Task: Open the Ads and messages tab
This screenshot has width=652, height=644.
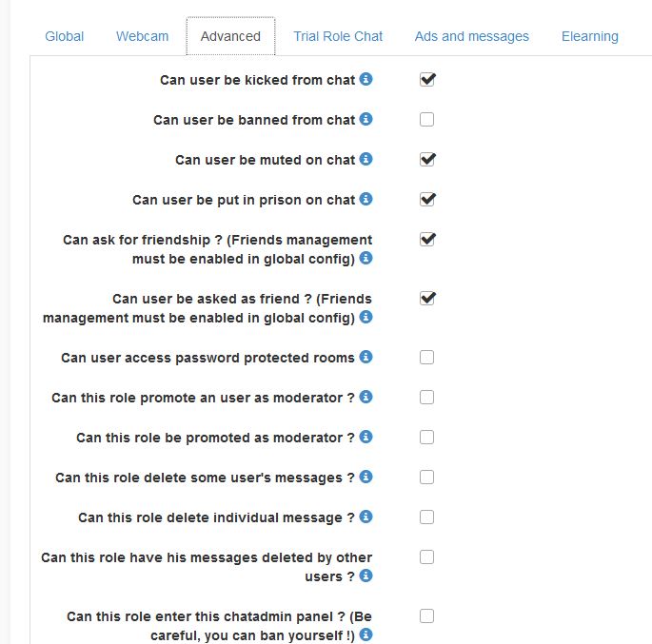Action: [472, 36]
